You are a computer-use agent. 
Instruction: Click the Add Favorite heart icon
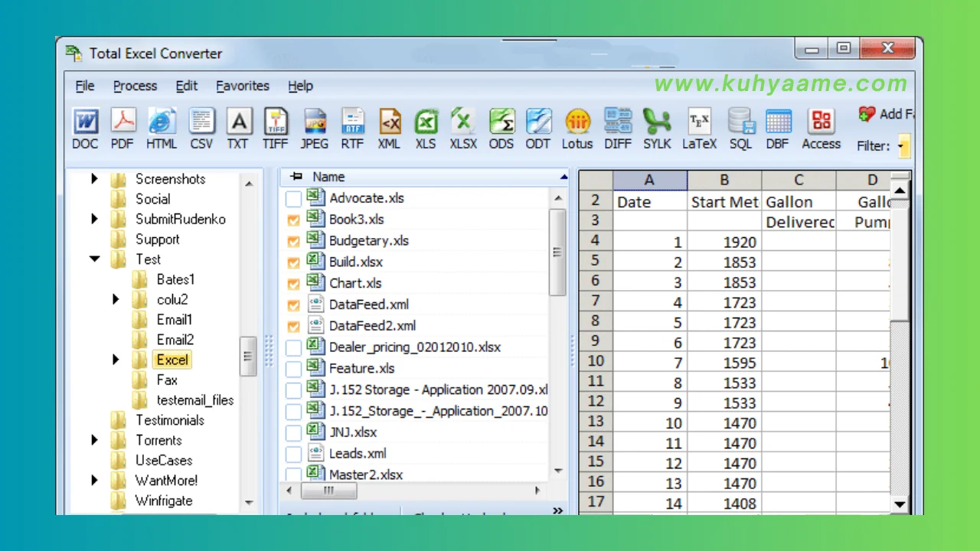coord(867,114)
